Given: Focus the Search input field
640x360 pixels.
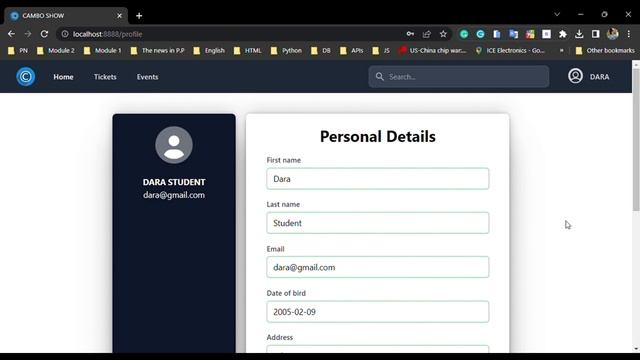Looking at the screenshot, I should tap(458, 77).
